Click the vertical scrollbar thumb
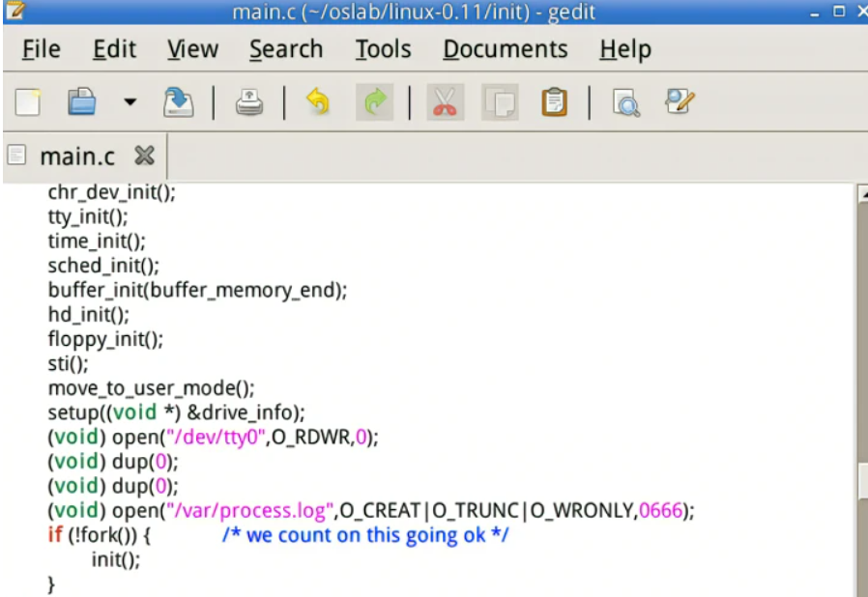The image size is (868, 597). pyautogui.click(x=861, y=480)
